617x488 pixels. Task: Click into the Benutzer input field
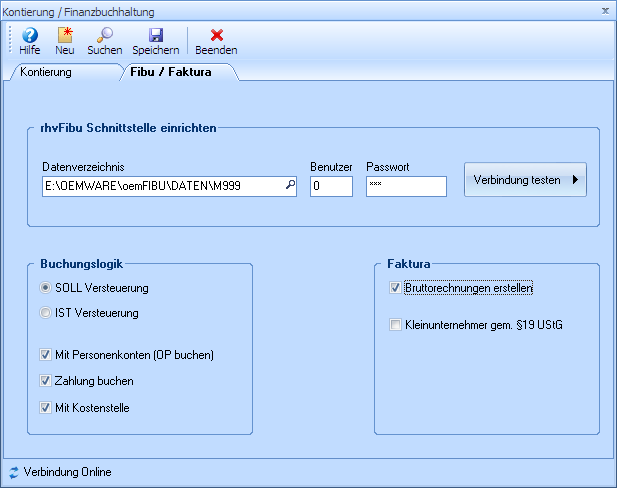coord(331,187)
